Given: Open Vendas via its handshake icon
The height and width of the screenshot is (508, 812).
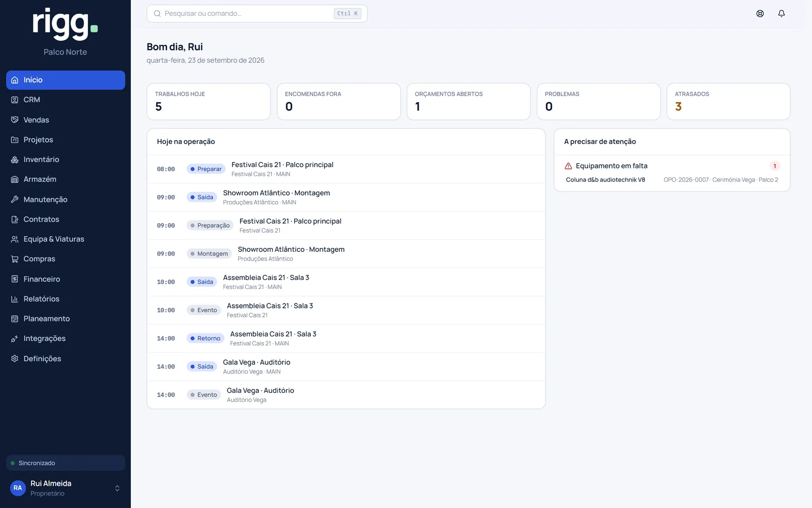Looking at the screenshot, I should point(15,120).
